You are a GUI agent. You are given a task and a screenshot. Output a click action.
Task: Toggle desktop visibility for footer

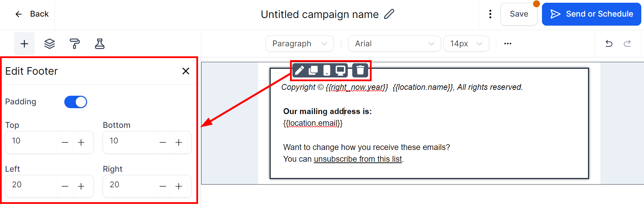(340, 70)
